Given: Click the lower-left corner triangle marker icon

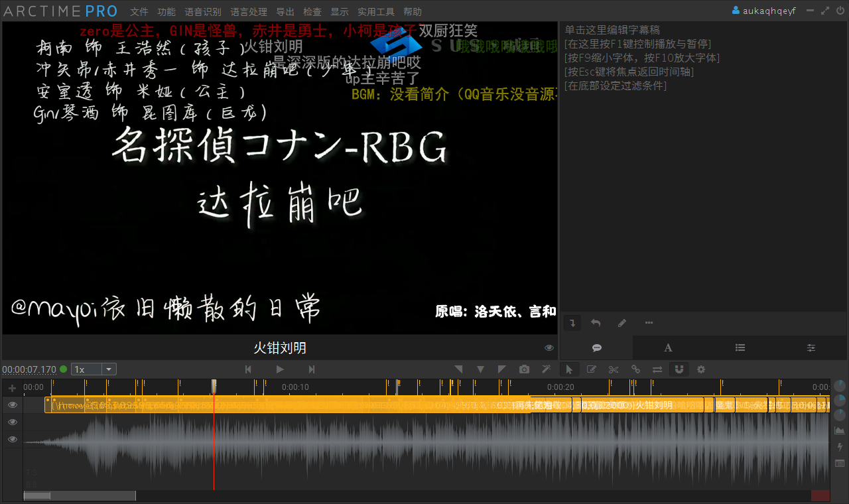Looking at the screenshot, I should coord(502,369).
